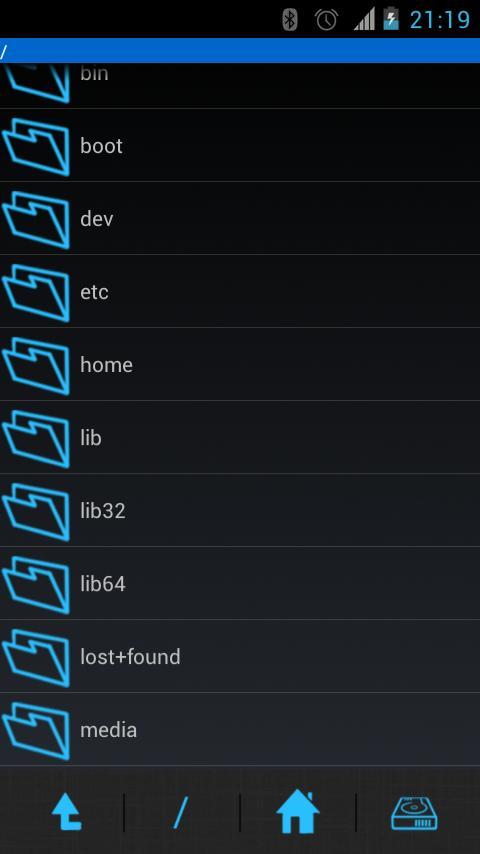Viewport: 480px width, 854px height.
Task: Go to root via slash icon
Action: (181, 812)
